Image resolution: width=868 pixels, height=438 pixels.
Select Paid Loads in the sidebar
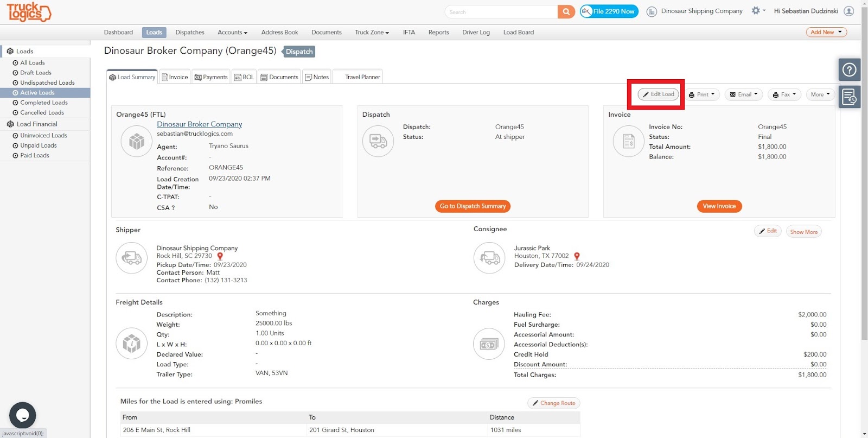pos(35,155)
